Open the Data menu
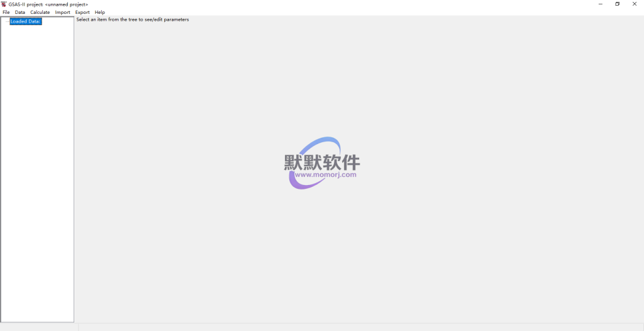The height and width of the screenshot is (331, 644). tap(20, 12)
